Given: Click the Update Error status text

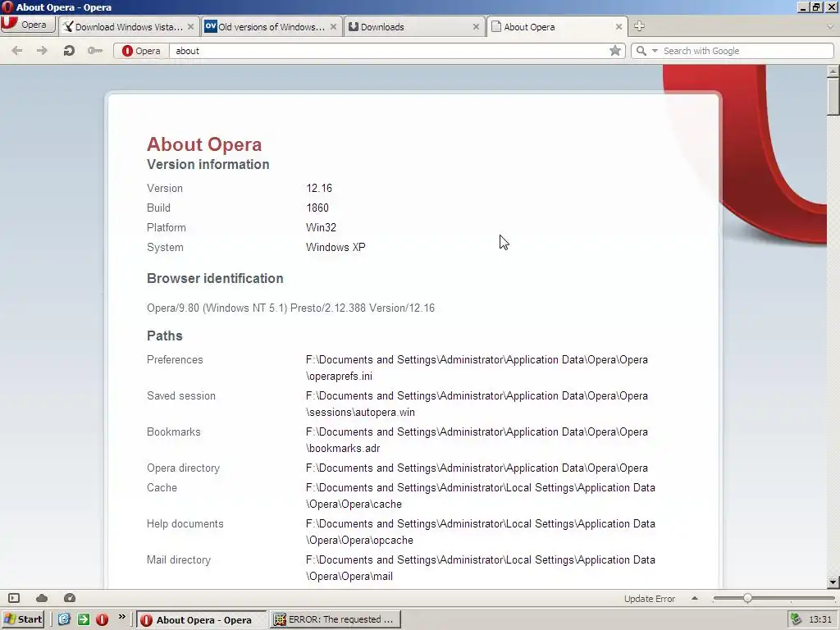Looking at the screenshot, I should tap(650, 599).
